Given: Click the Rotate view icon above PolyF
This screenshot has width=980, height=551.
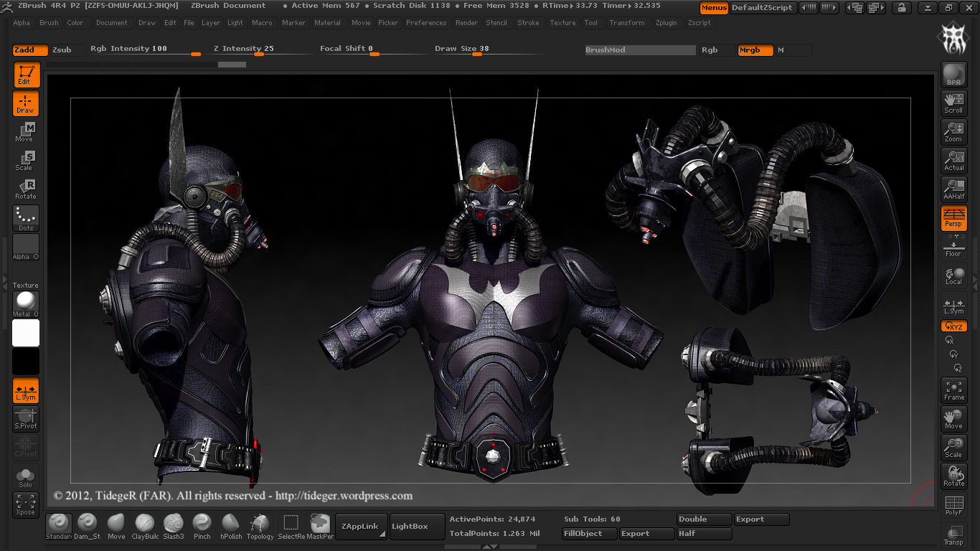Looking at the screenshot, I should pos(953,476).
